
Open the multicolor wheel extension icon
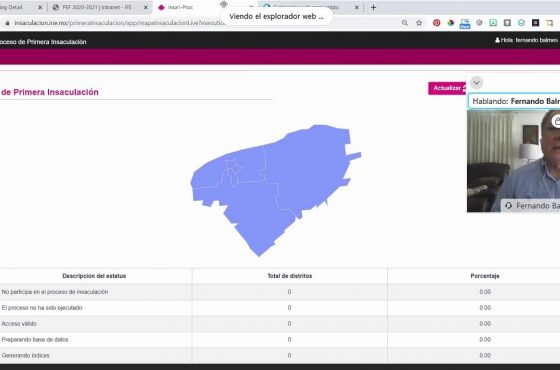(x=451, y=23)
